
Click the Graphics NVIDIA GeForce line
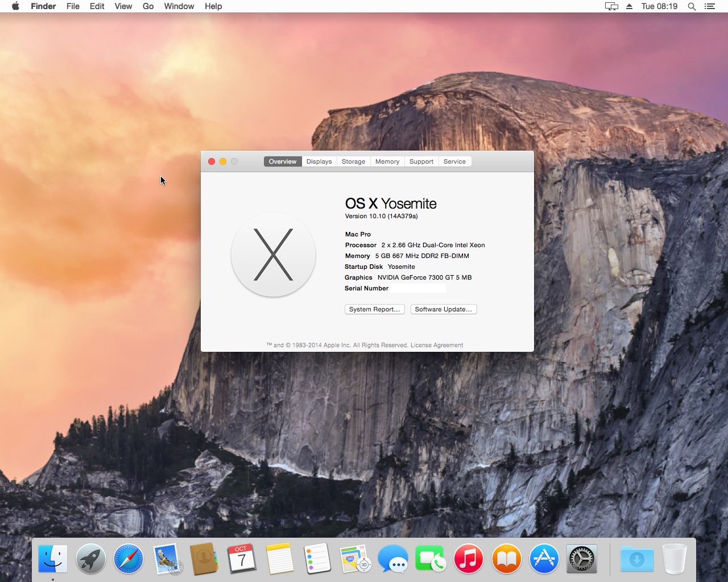pos(408,277)
